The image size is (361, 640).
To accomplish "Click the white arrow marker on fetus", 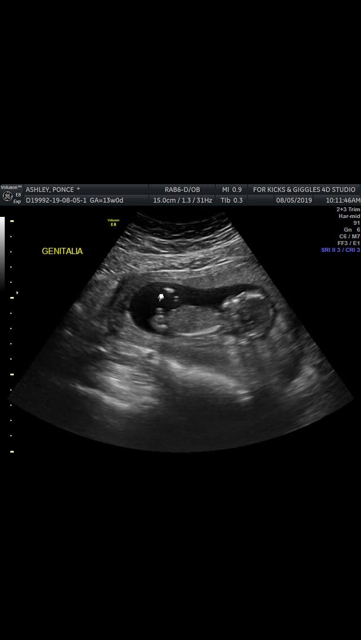I will click(162, 297).
